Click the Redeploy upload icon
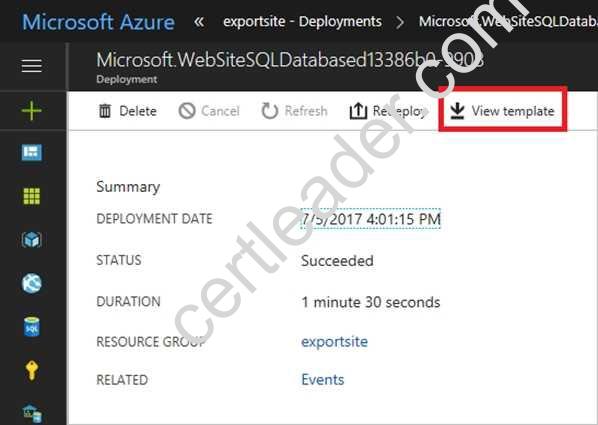Screen dimensions: 598x425 pos(358,111)
